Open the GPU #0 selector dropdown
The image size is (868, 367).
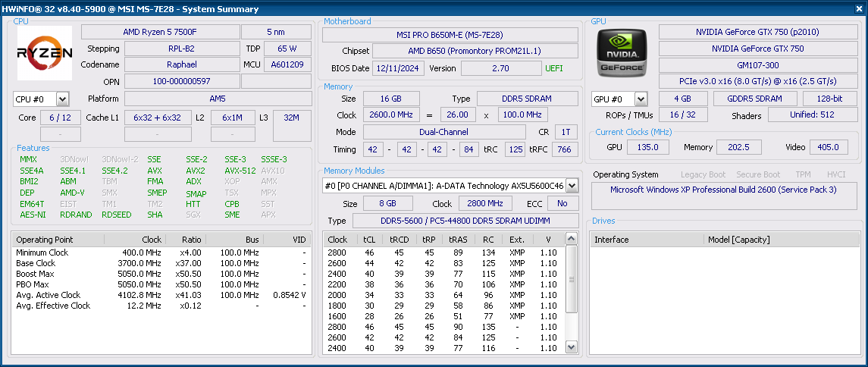[x=641, y=99]
